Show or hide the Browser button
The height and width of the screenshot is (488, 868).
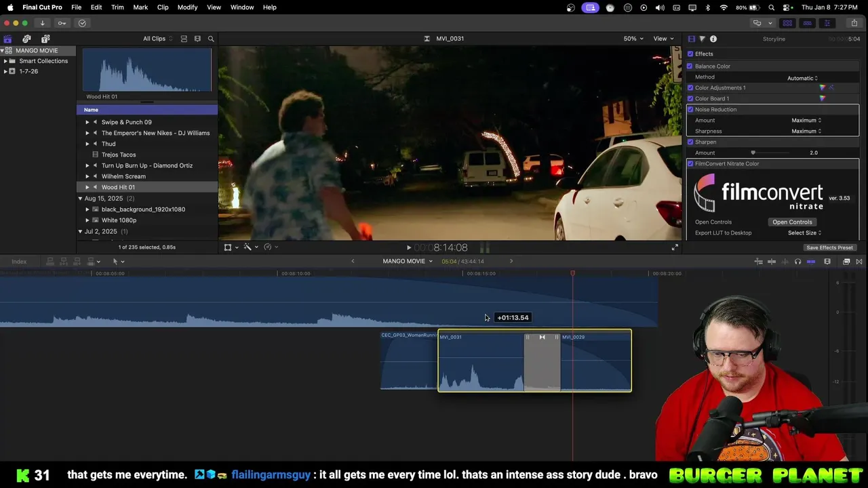coord(787,23)
